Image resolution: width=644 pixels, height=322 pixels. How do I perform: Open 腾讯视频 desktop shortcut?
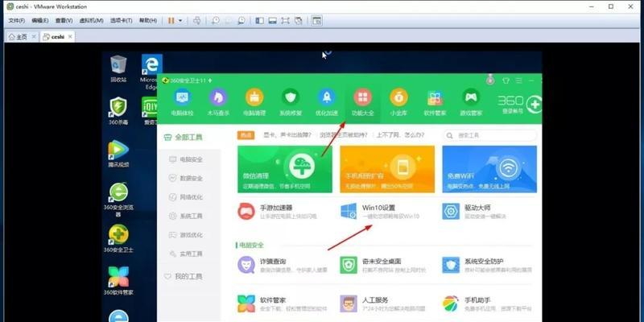(x=118, y=153)
